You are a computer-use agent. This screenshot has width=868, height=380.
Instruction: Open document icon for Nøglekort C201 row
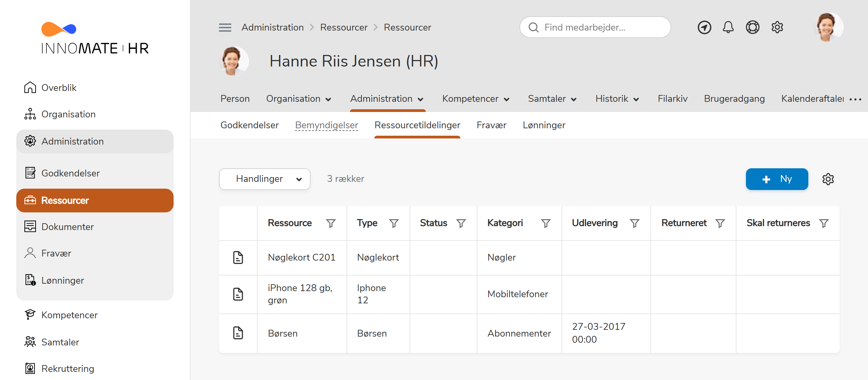click(x=238, y=258)
